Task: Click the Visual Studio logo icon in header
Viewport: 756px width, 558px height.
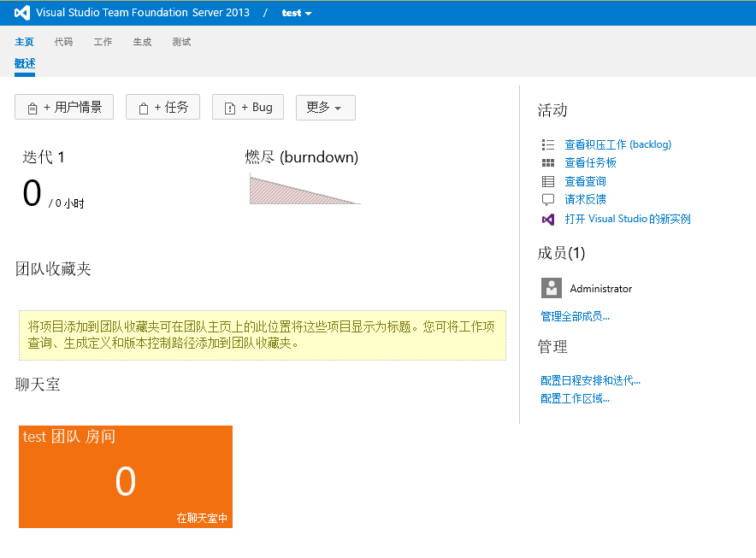Action: pyautogui.click(x=22, y=13)
